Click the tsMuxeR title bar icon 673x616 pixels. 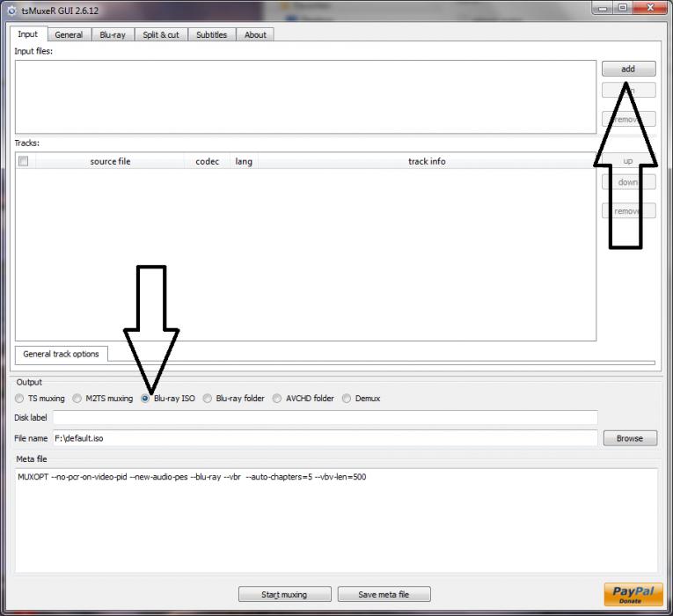pyautogui.click(x=12, y=11)
